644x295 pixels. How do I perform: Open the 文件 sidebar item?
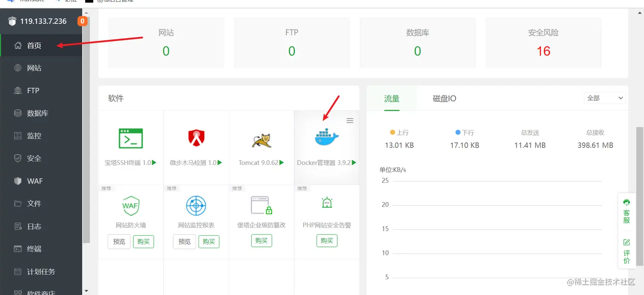41,203
